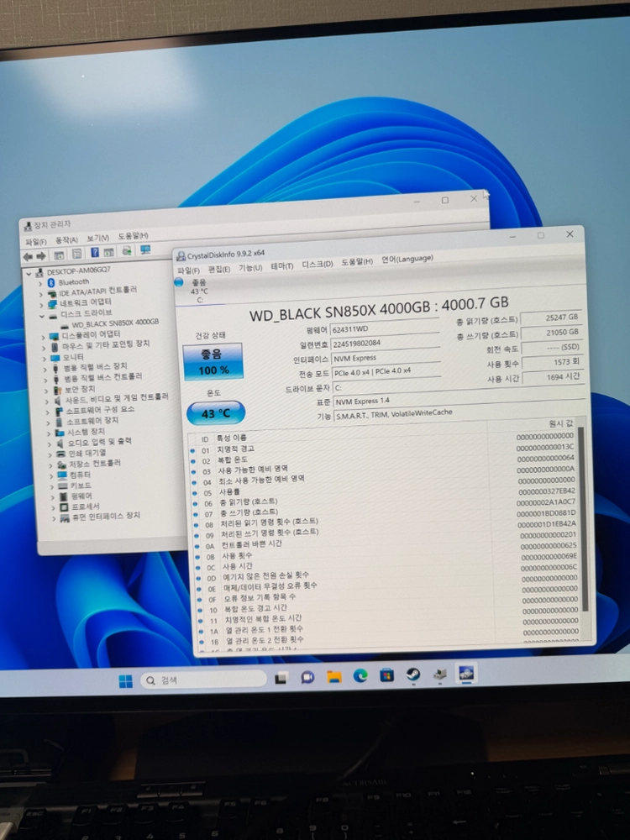Select the 사용 가능한 예비 영역 row
This screenshot has height=840, width=630.
[384, 465]
